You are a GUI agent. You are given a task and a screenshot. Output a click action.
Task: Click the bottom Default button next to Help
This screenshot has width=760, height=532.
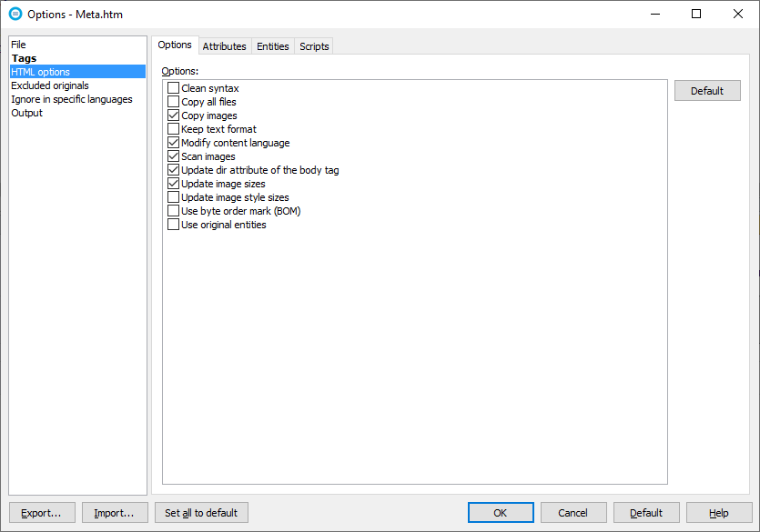coord(646,513)
